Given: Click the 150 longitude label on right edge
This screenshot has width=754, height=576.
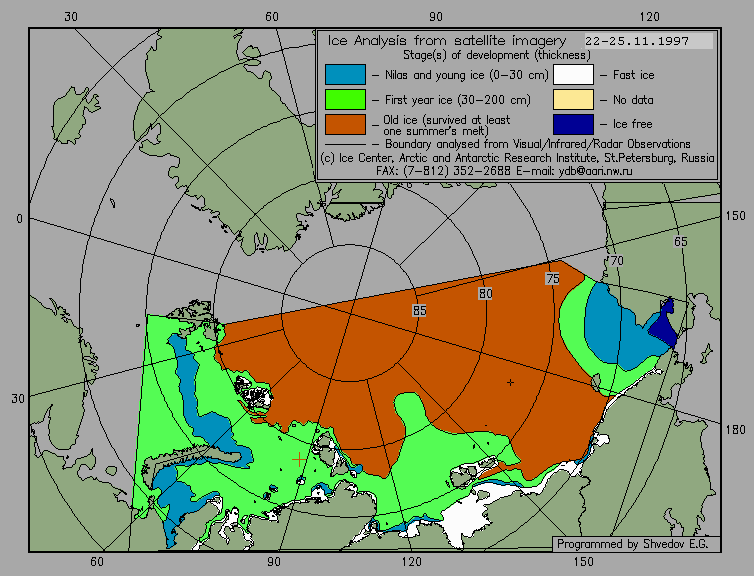Looking at the screenshot, I should [735, 216].
